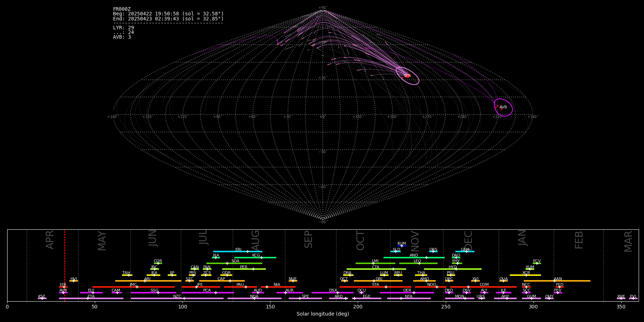
Task: Click the NOV month label
Action: click(415, 241)
